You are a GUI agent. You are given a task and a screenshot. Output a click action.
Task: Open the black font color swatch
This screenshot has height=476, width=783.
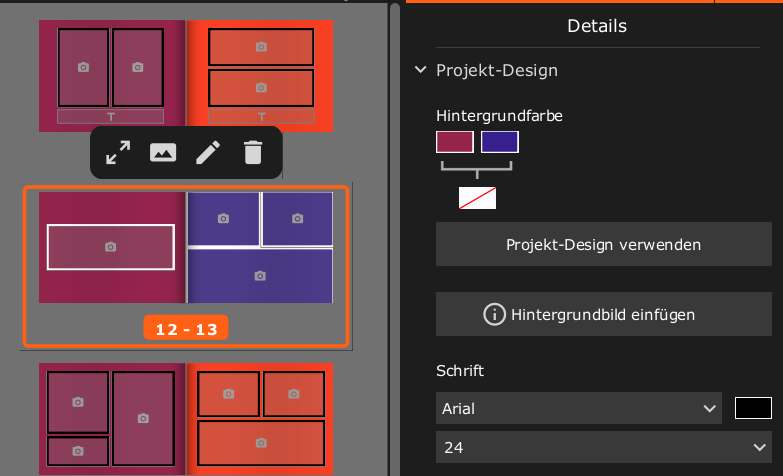tap(753, 408)
